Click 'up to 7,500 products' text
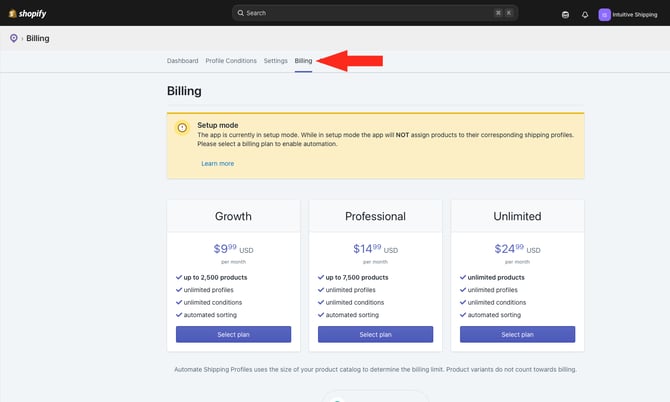Image resolution: width=670 pixels, height=402 pixels. (x=357, y=277)
